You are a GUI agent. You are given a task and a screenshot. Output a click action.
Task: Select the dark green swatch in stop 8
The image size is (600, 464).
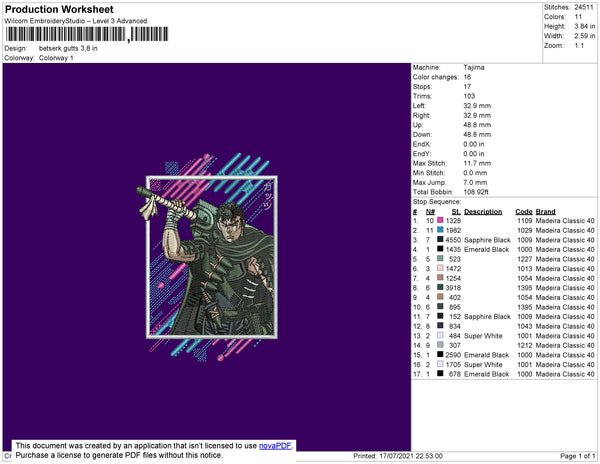click(x=440, y=287)
